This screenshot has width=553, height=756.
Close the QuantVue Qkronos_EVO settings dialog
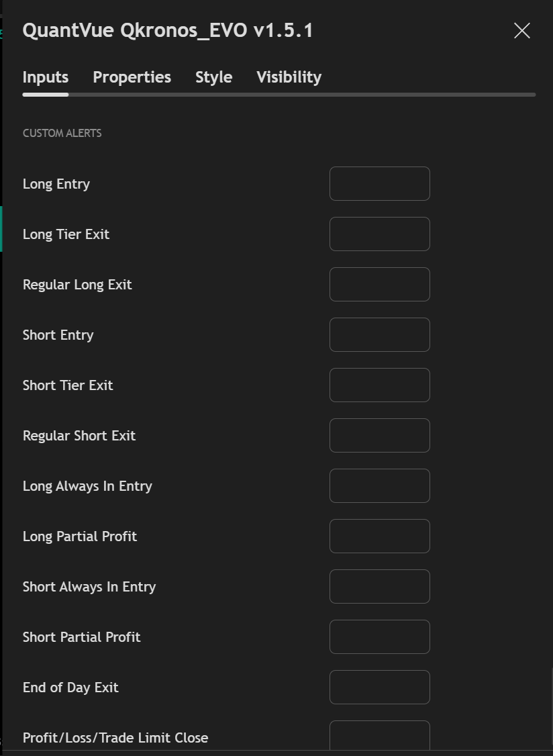(x=521, y=31)
